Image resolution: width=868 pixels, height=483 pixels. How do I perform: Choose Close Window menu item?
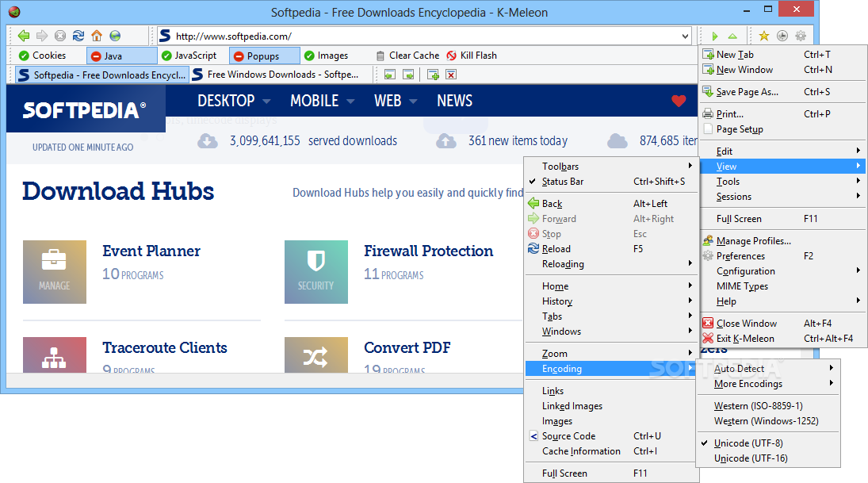pyautogui.click(x=782, y=324)
